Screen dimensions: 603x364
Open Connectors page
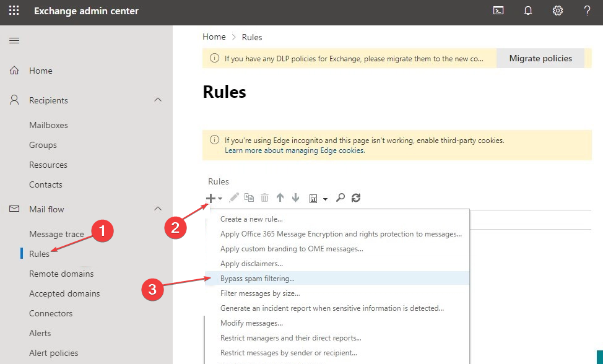coord(51,314)
